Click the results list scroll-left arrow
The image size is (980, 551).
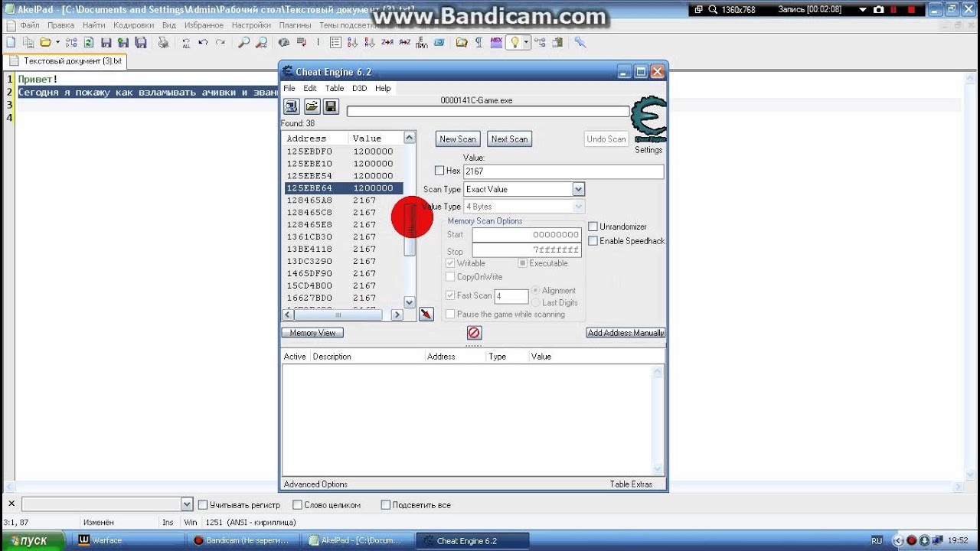(x=288, y=315)
